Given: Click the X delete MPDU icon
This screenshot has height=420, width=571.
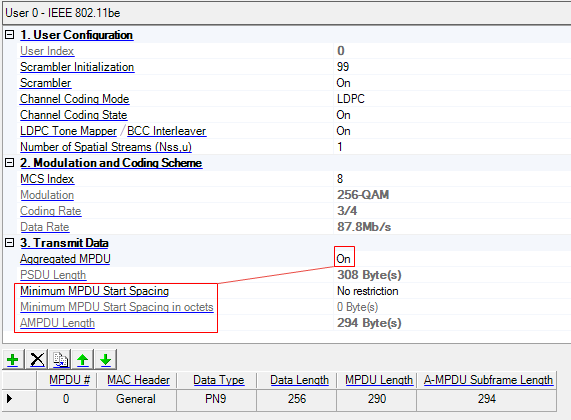Looking at the screenshot, I should coord(37,360).
